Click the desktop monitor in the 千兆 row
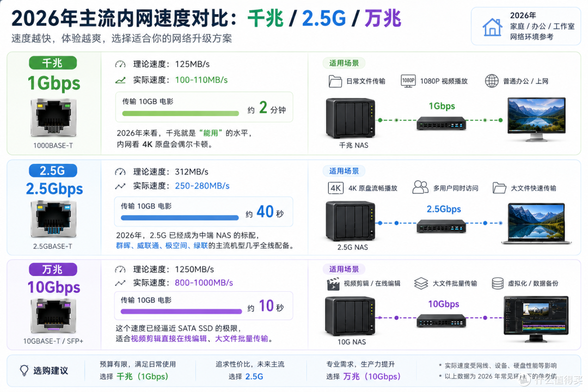Viewport: 588px width, 392px height. (x=536, y=119)
